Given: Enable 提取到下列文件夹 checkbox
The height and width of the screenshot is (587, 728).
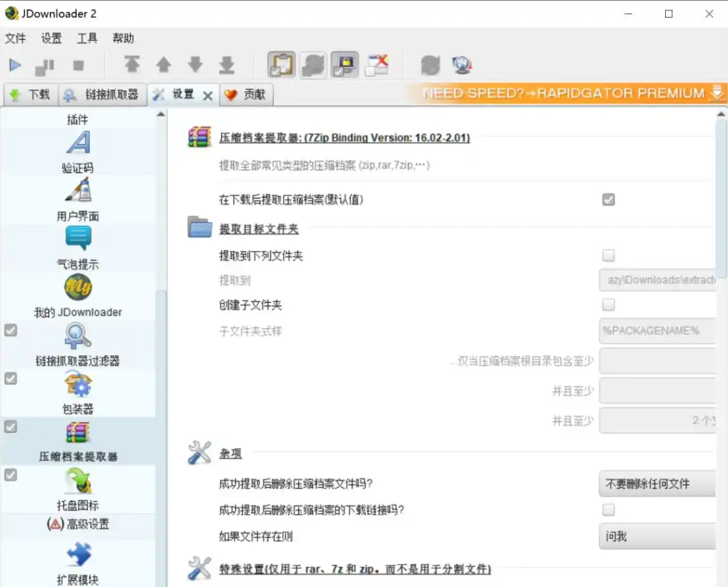Looking at the screenshot, I should tap(608, 255).
